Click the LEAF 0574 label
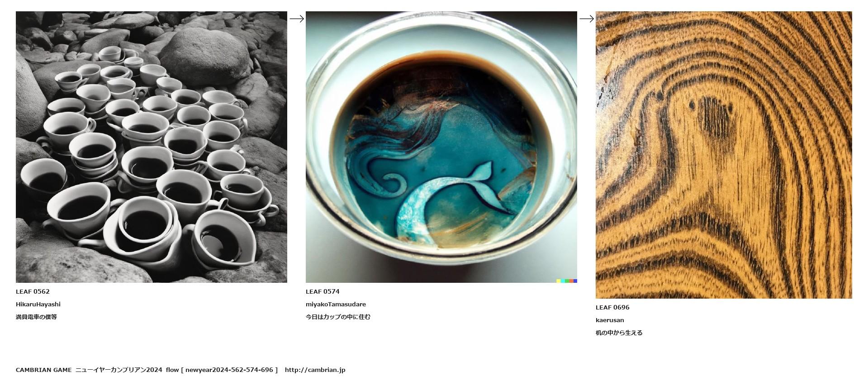The height and width of the screenshot is (381, 868). click(323, 291)
